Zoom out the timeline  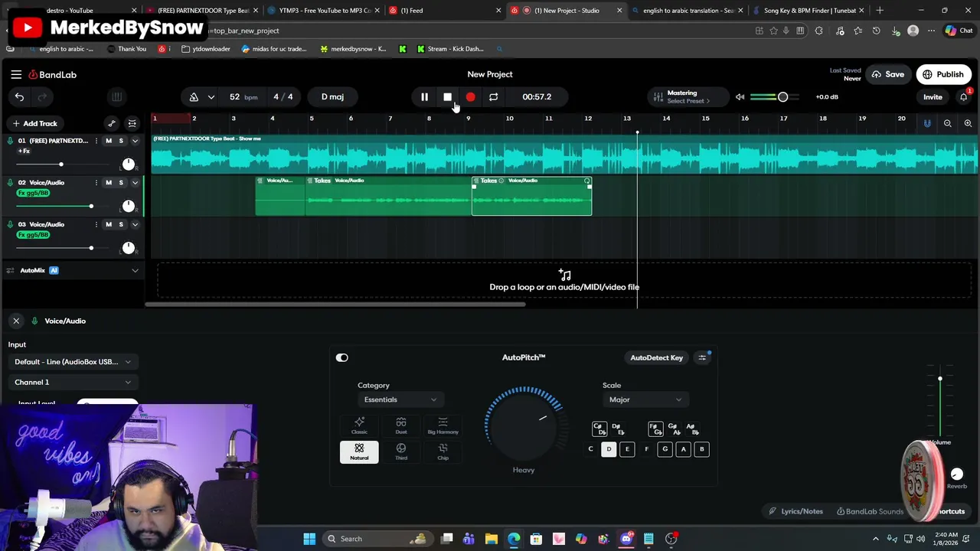click(x=948, y=123)
